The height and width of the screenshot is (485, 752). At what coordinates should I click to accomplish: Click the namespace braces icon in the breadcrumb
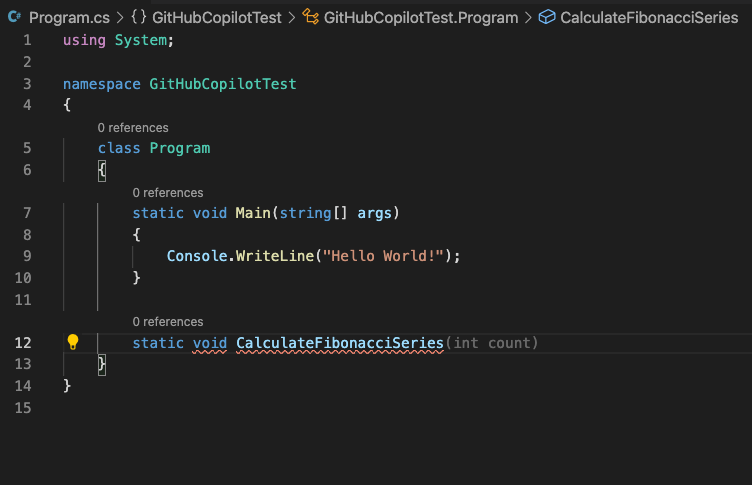click(x=139, y=17)
